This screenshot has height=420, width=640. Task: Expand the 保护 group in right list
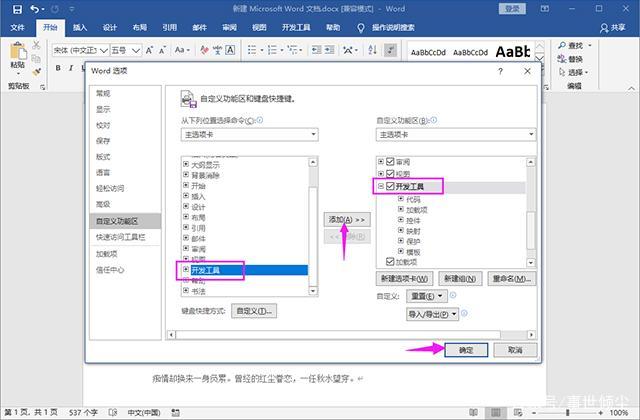(401, 241)
